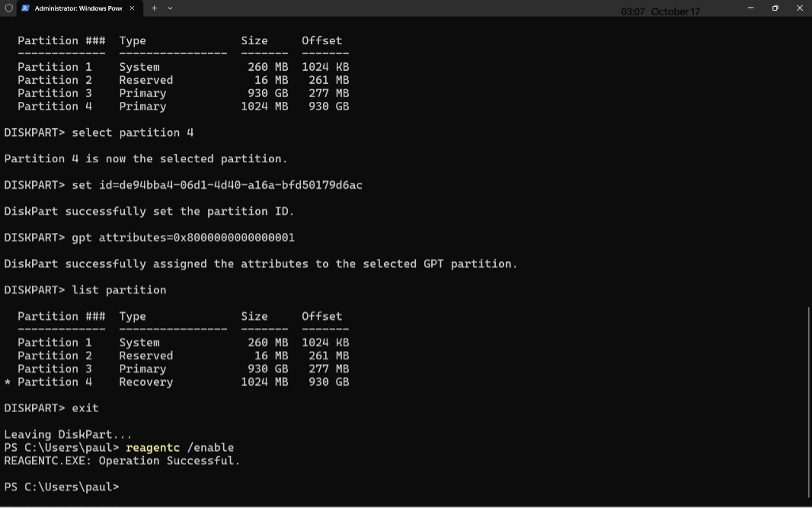Select the Administrator: Windows PowerShell tab
Screen dimensions: 812x508
(78, 8)
